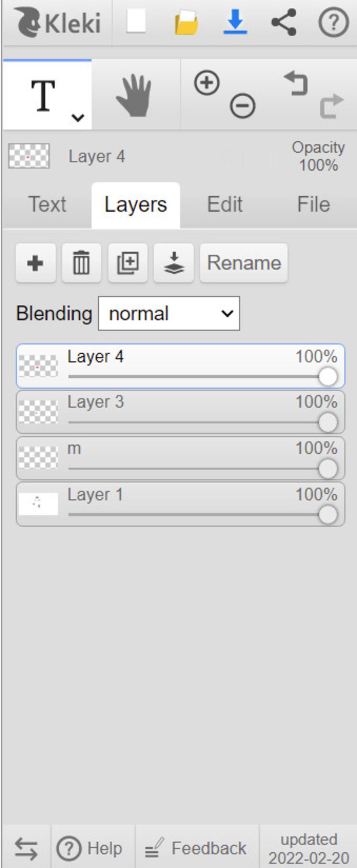Add a new layer
Viewport: 357px width, 868px height.
pos(35,263)
